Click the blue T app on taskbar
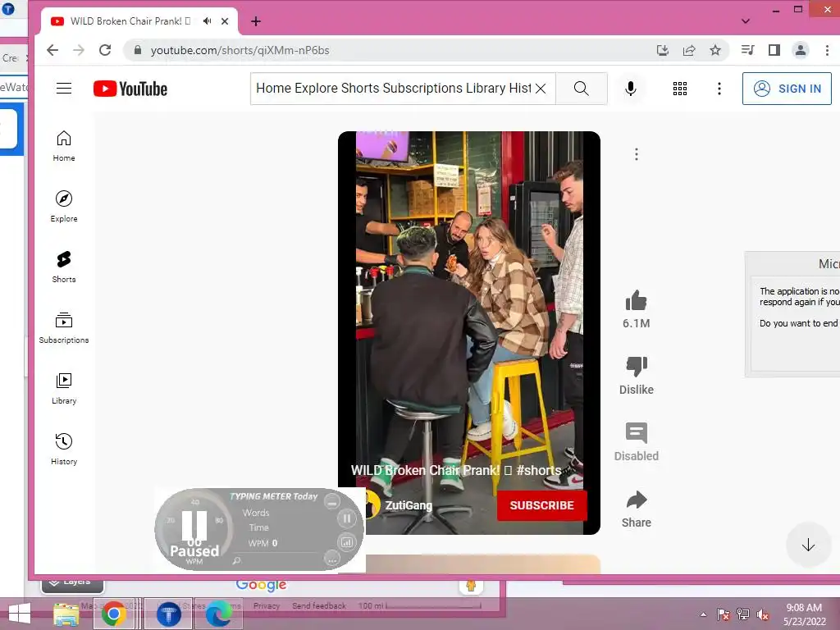 pyautogui.click(x=168, y=614)
